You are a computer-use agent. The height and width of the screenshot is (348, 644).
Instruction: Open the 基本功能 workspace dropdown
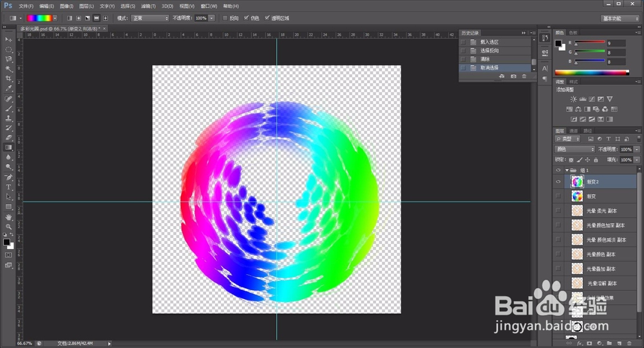[x=620, y=19]
